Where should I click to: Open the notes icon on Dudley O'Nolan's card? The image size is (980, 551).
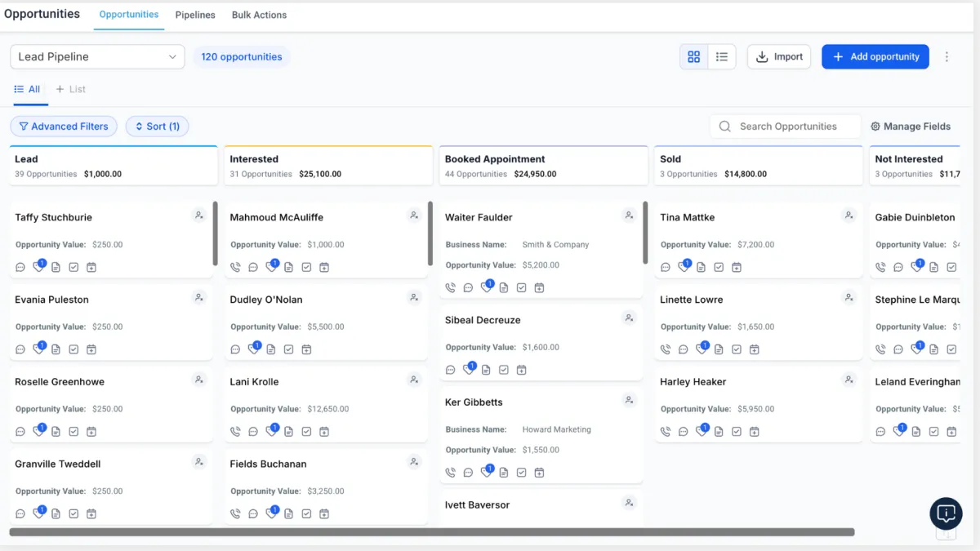pos(270,349)
